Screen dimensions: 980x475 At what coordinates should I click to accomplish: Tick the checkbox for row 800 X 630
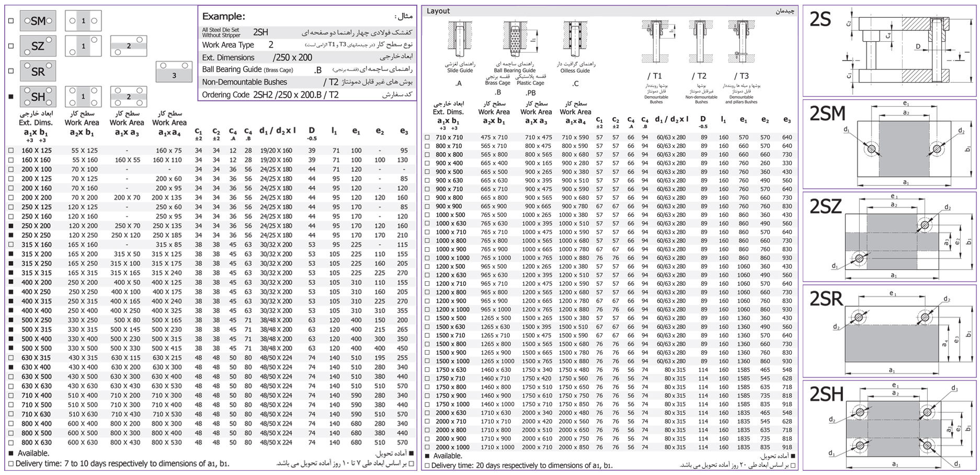11,442
